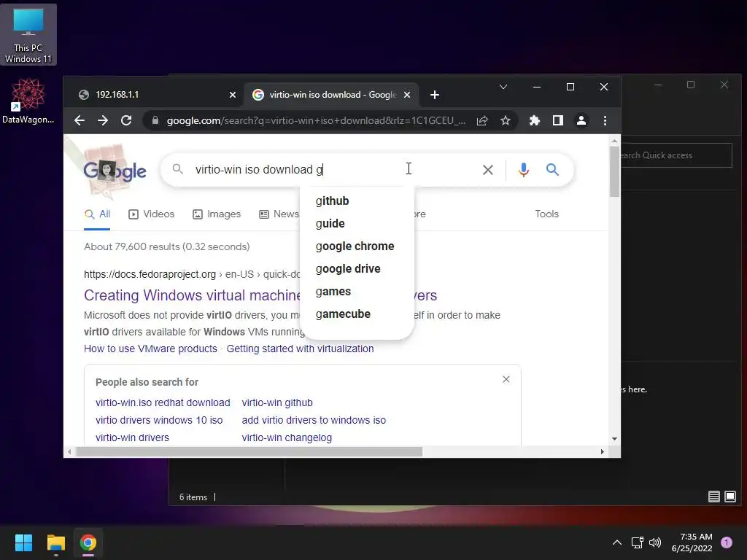Open File Explorer from the taskbar
This screenshot has width=747, height=560.
55,542
